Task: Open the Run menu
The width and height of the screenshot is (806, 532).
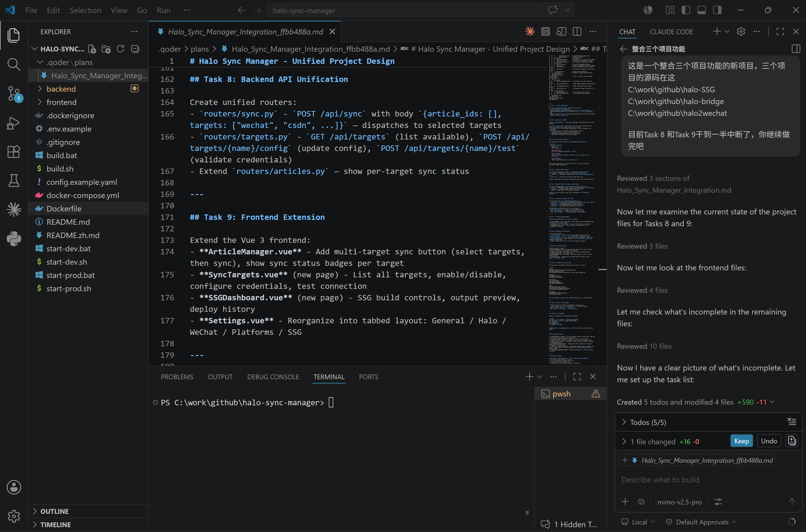Action: click(164, 10)
